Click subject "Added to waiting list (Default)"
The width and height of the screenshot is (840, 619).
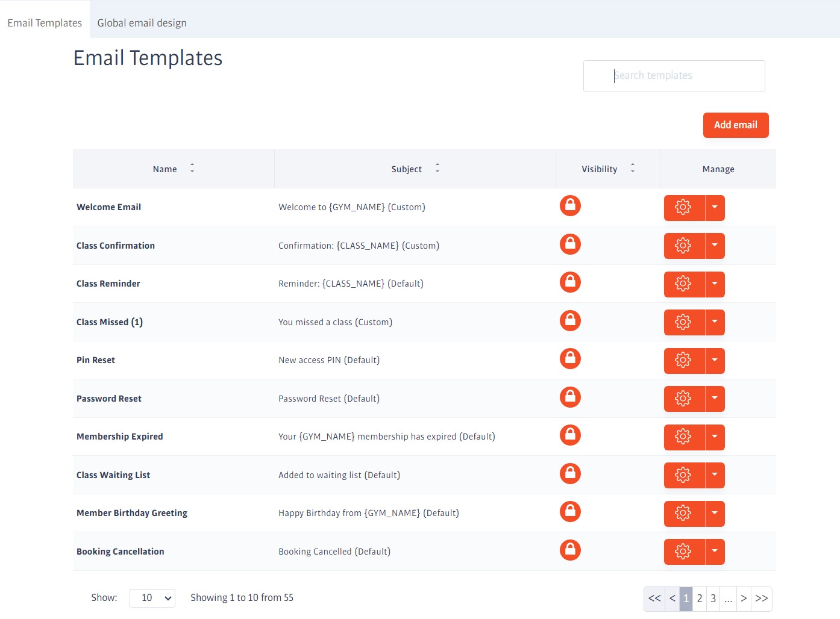click(x=339, y=475)
